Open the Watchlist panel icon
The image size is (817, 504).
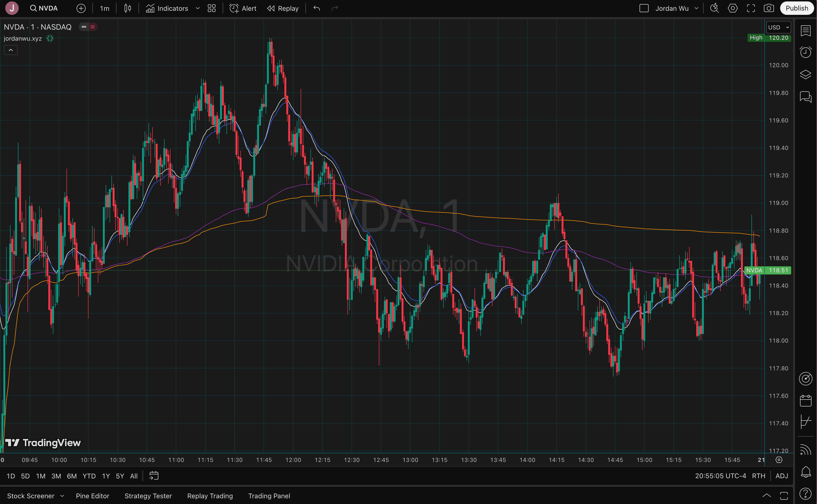[805, 31]
